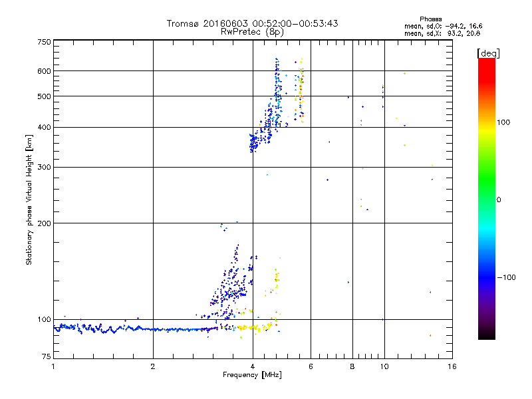Click the y-axis tick label "200"

tap(44, 223)
